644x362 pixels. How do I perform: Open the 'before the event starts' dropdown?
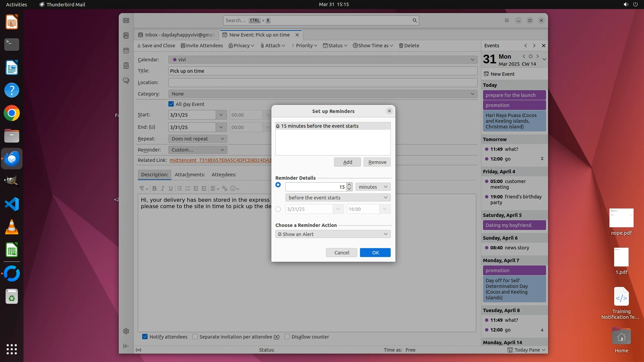[x=338, y=198]
